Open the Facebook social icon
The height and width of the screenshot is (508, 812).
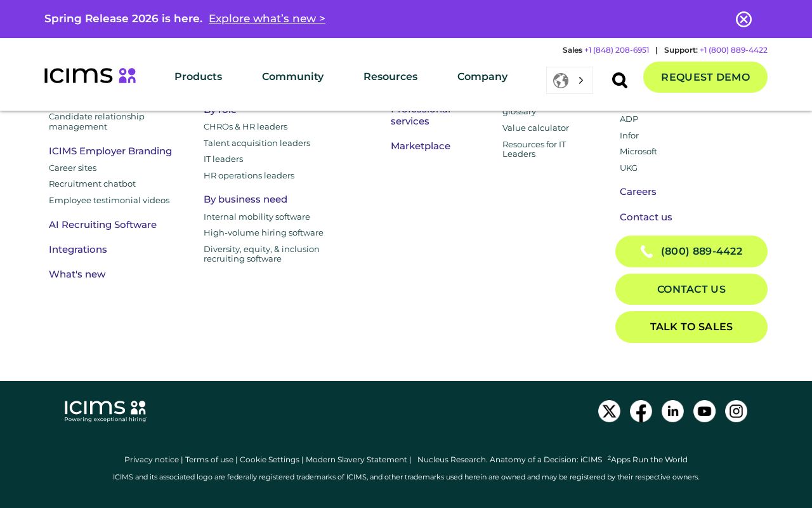(x=641, y=411)
